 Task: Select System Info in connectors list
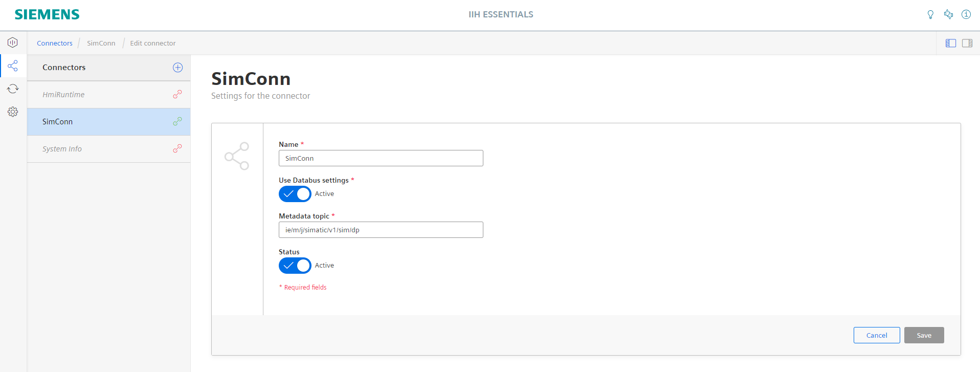(x=109, y=149)
